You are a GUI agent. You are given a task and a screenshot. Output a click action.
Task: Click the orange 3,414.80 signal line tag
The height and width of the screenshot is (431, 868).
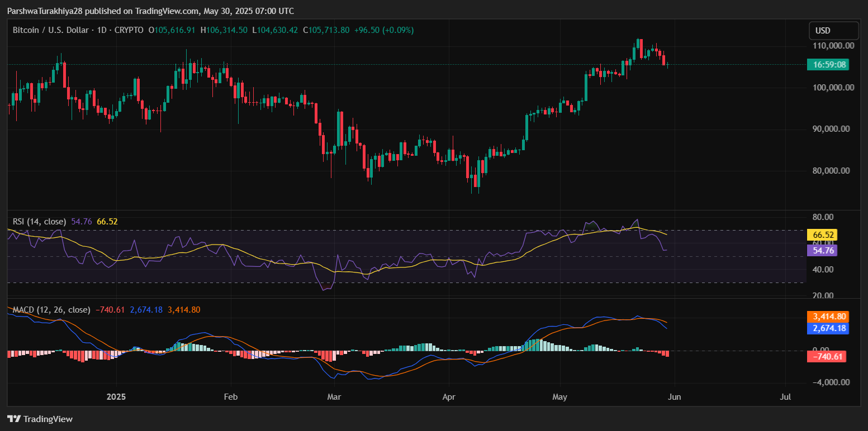pyautogui.click(x=828, y=316)
